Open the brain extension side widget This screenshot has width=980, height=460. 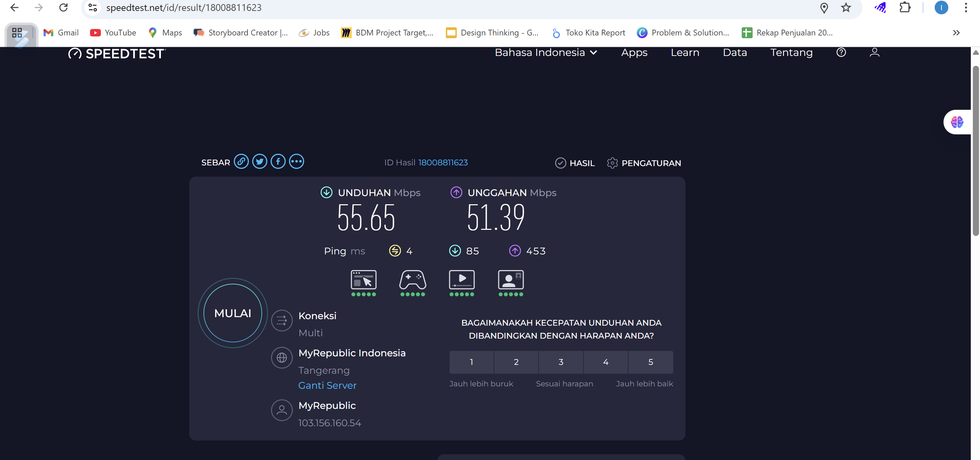(x=957, y=122)
